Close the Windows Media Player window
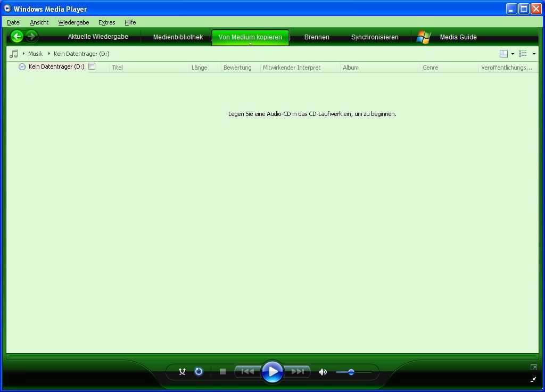The image size is (545, 392). point(536,9)
